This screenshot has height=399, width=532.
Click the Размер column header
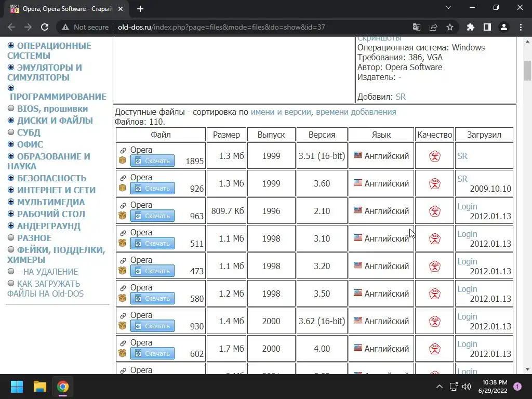[227, 135]
